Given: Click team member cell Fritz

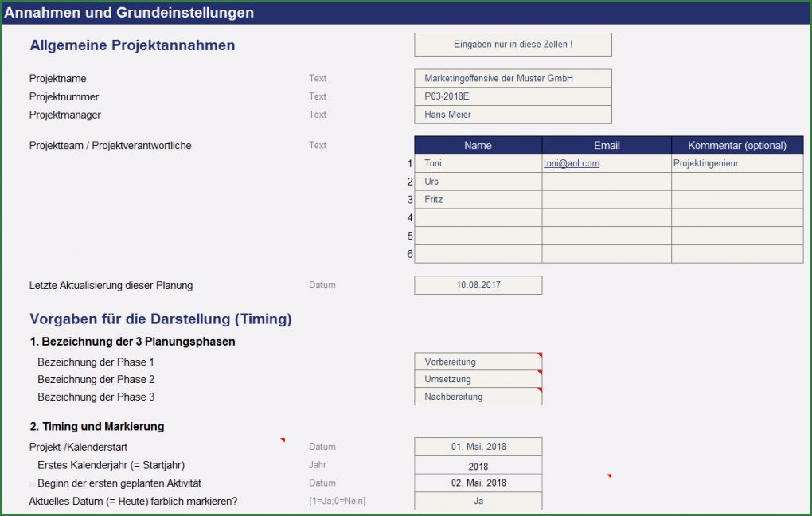Looking at the screenshot, I should point(478,200).
